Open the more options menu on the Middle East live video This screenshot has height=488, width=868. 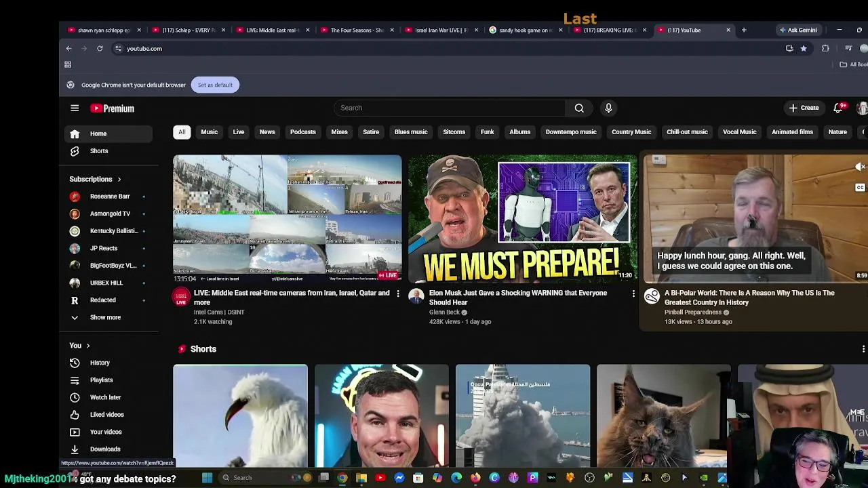(x=398, y=293)
